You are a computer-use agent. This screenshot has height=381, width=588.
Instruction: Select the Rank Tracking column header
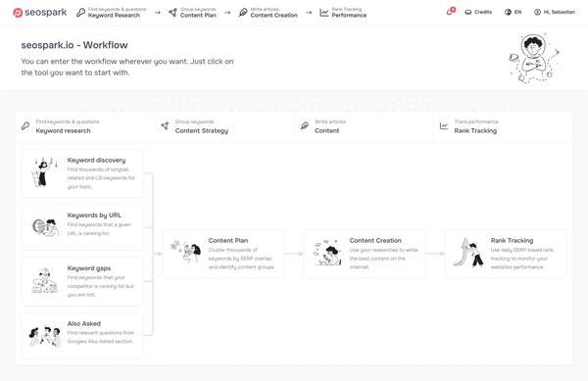tap(504, 126)
